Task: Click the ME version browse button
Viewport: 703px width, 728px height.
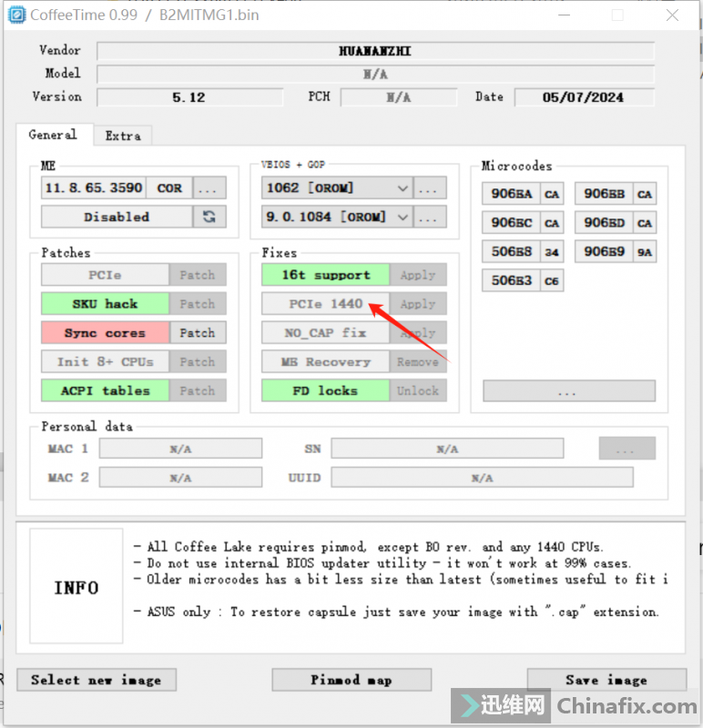Action: [x=209, y=188]
